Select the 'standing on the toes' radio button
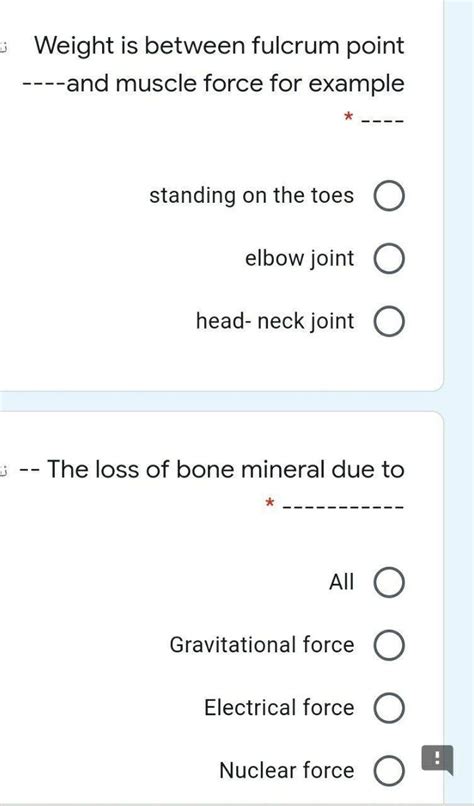This screenshot has width=474, height=806. click(x=389, y=196)
